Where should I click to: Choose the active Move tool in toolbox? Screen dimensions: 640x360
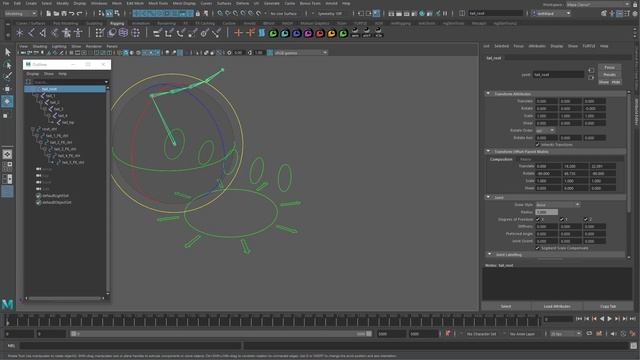click(7, 101)
